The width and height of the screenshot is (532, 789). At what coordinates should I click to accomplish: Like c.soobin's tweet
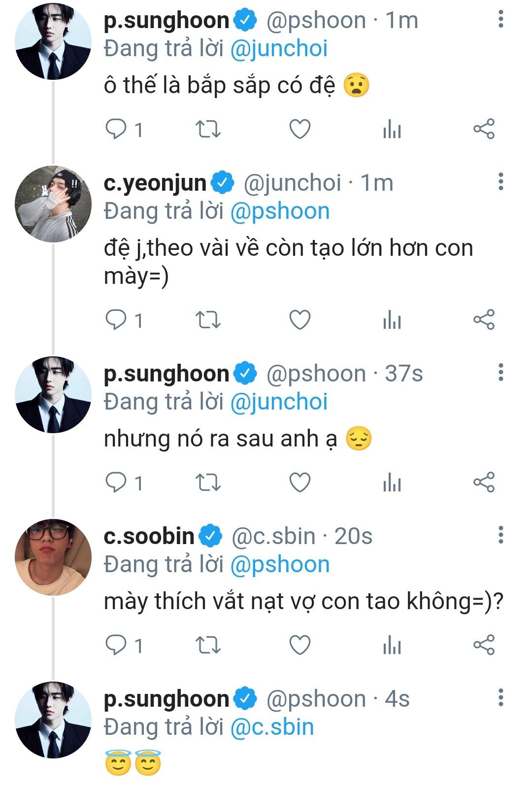299,645
